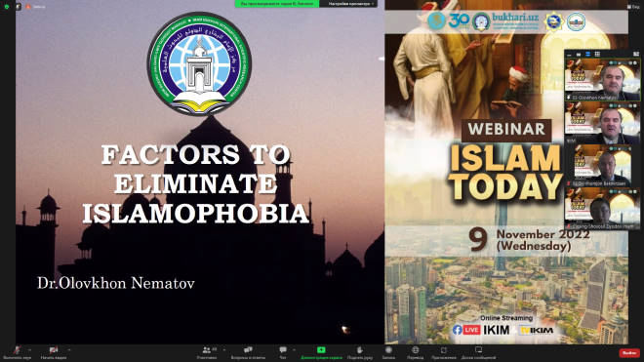Raise hand using the toolbar icon
The height and width of the screenshot is (362, 644).
click(359, 352)
